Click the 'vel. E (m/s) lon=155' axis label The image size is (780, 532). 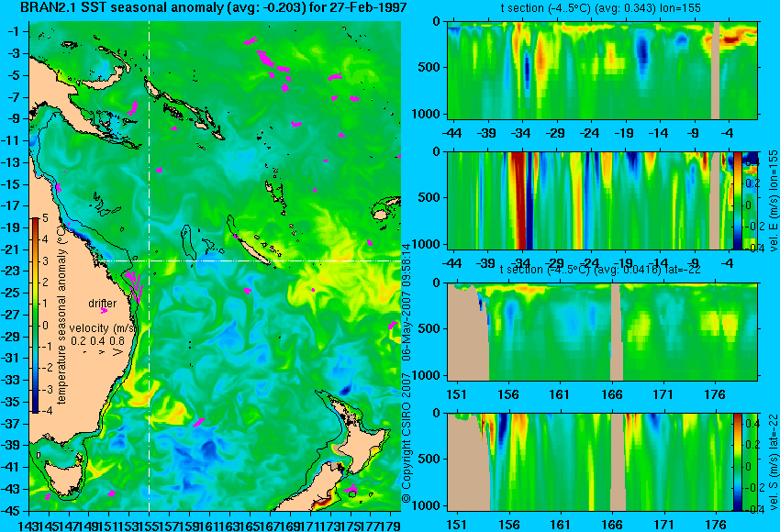[x=773, y=201]
